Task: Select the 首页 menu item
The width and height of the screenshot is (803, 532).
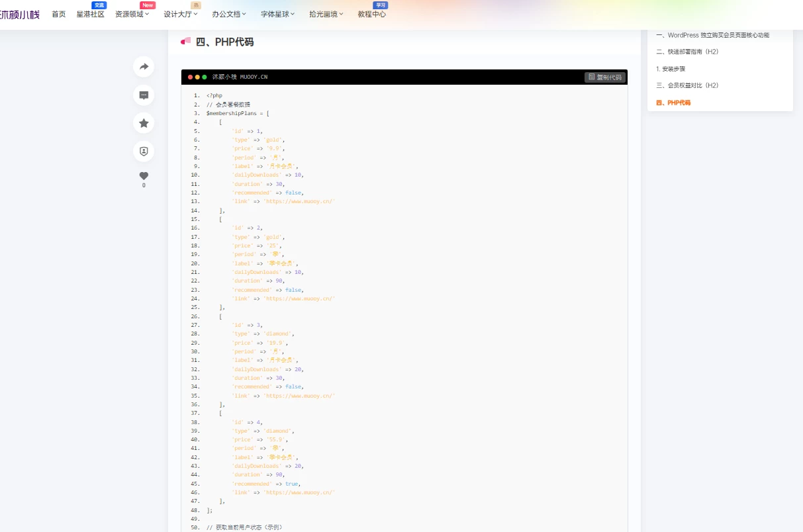Action: click(58, 14)
